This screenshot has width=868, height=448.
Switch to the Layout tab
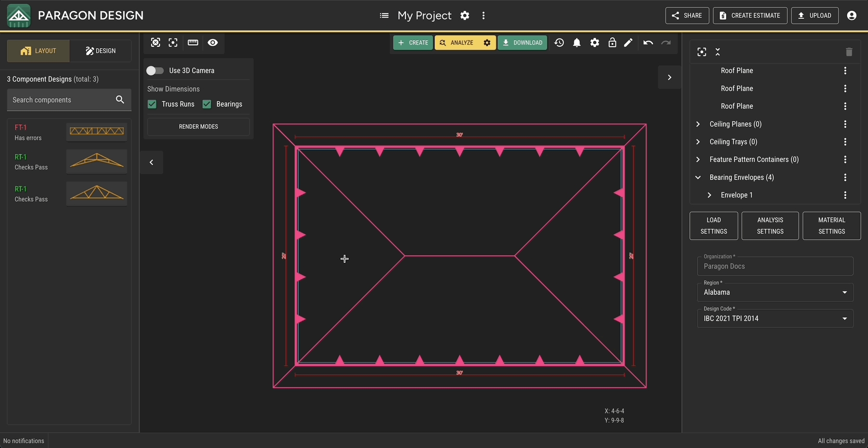click(x=38, y=51)
